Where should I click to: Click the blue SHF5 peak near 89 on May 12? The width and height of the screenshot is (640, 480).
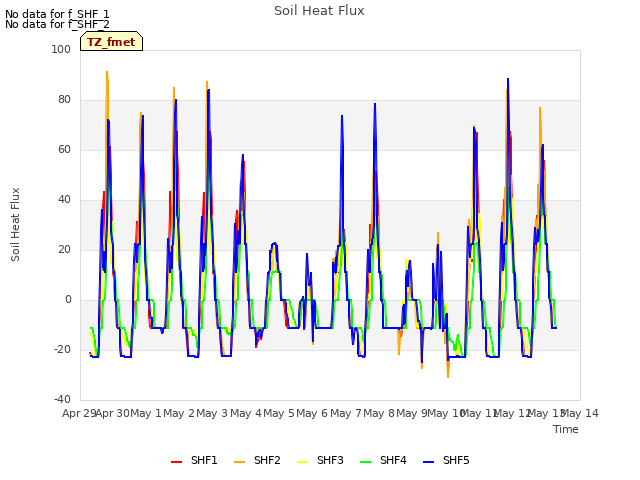click(x=508, y=79)
